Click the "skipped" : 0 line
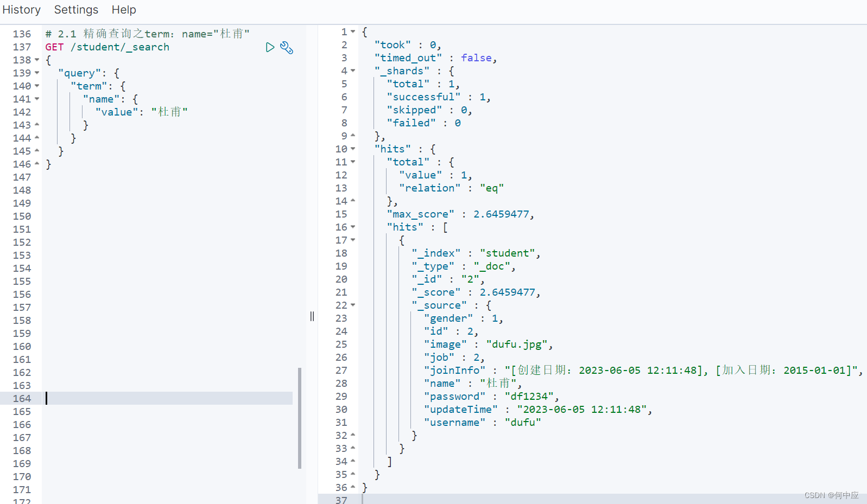The image size is (867, 504). [429, 110]
